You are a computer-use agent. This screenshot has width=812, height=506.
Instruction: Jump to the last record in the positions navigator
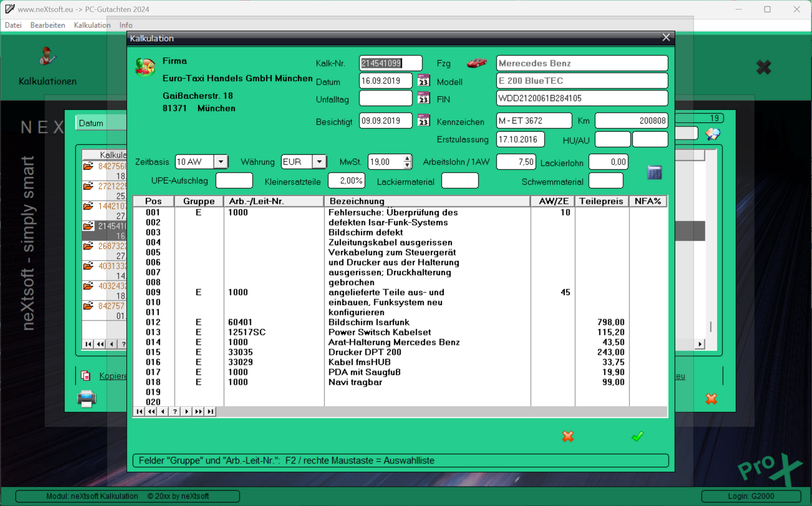click(210, 411)
